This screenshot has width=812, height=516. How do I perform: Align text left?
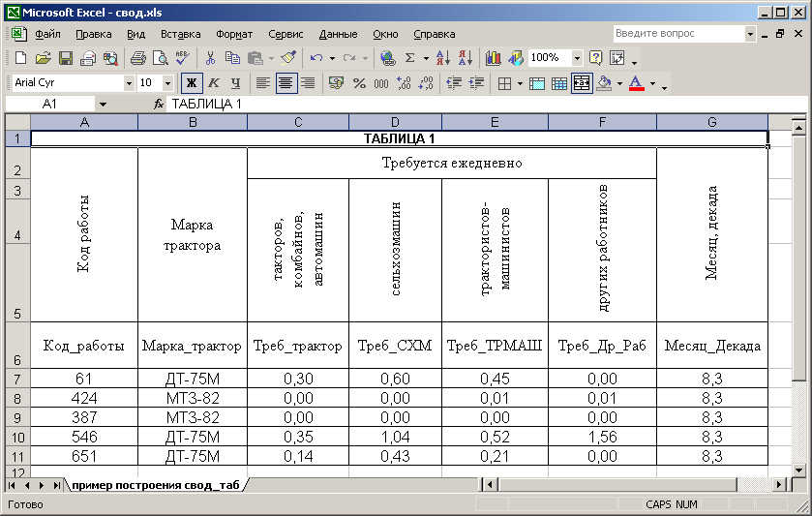click(x=263, y=83)
